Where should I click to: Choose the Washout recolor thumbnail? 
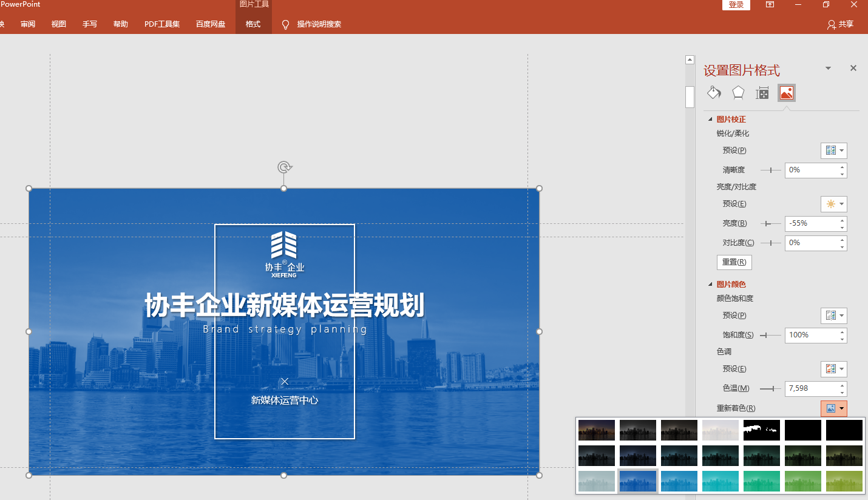[721, 430]
